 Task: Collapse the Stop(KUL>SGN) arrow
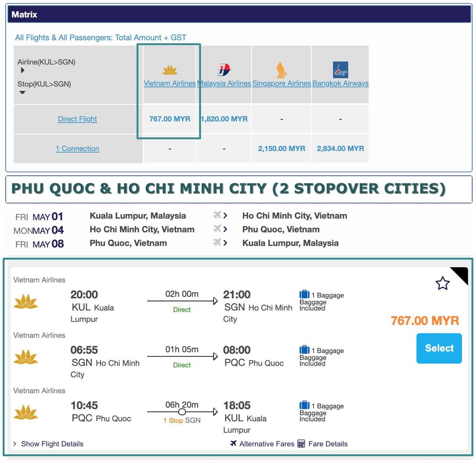coord(22,92)
